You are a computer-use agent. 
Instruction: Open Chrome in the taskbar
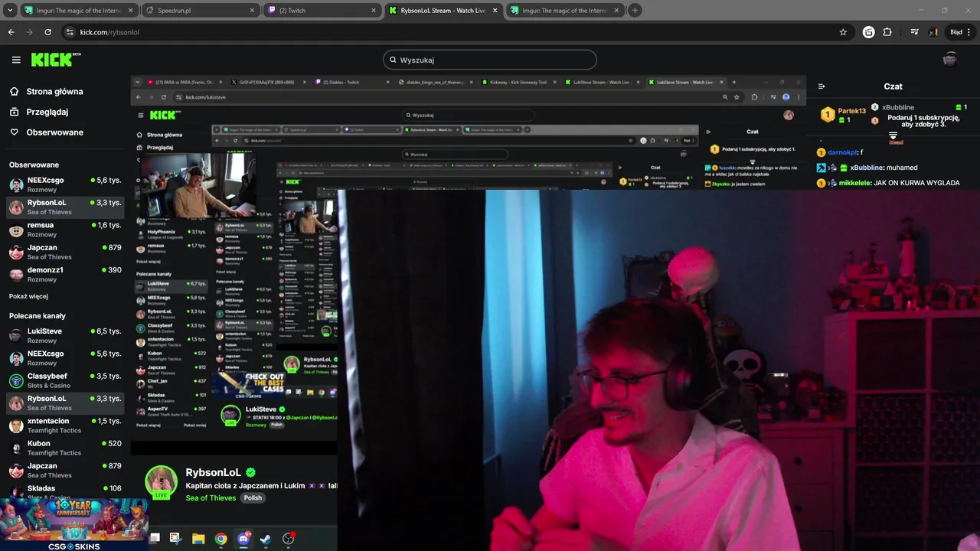pos(220,539)
